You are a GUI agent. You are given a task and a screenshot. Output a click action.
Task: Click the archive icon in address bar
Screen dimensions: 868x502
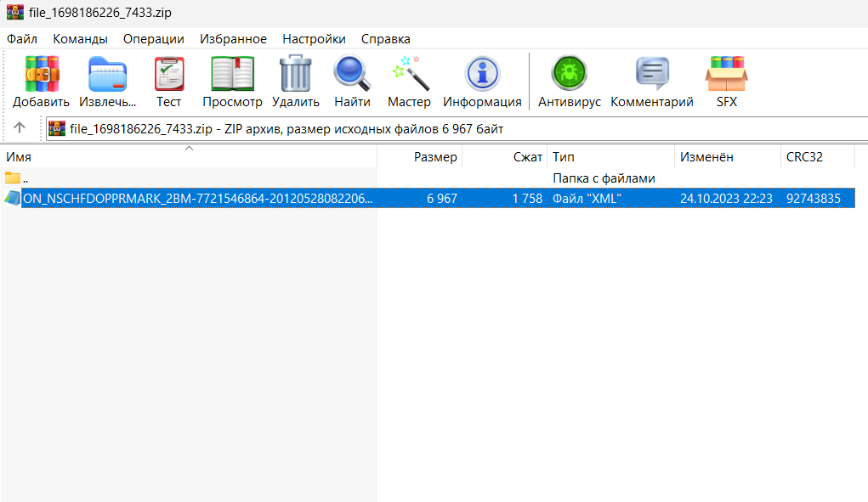[x=57, y=129]
